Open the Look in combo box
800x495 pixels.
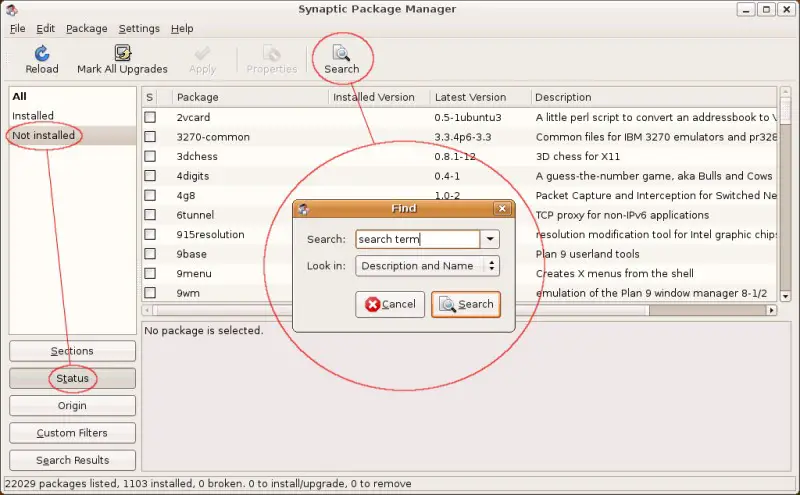428,266
